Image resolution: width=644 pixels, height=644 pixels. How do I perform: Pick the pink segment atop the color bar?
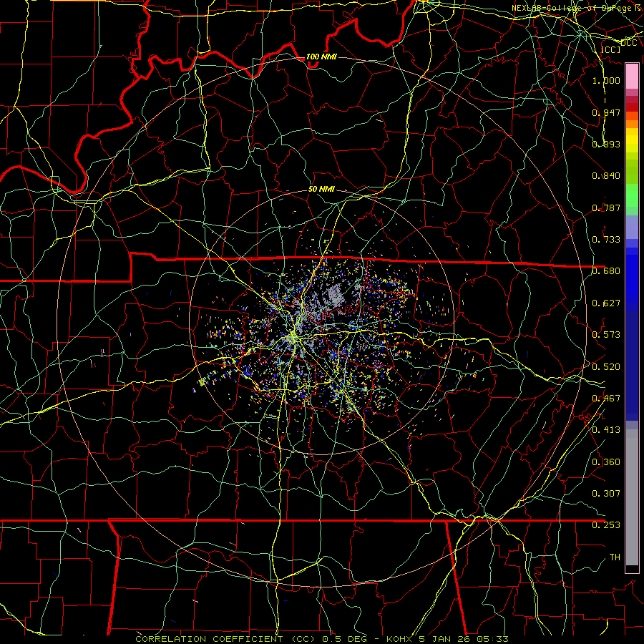pos(632,77)
